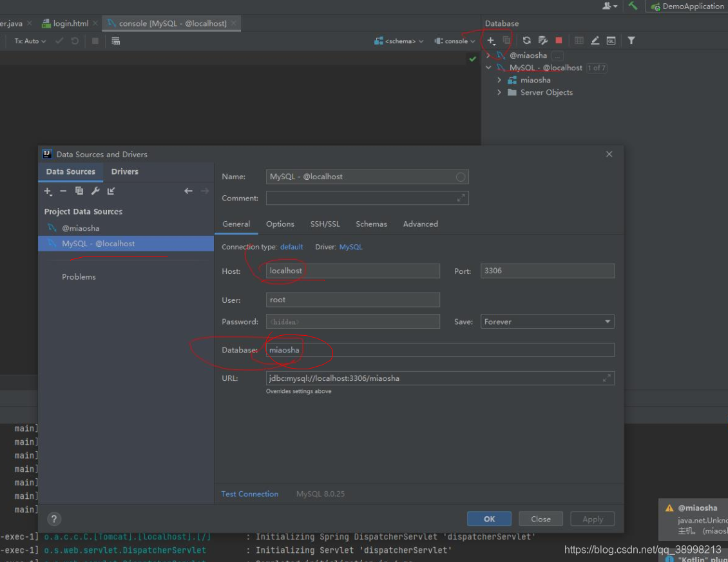Click the Name input field
The image size is (728, 562).
[x=367, y=177]
